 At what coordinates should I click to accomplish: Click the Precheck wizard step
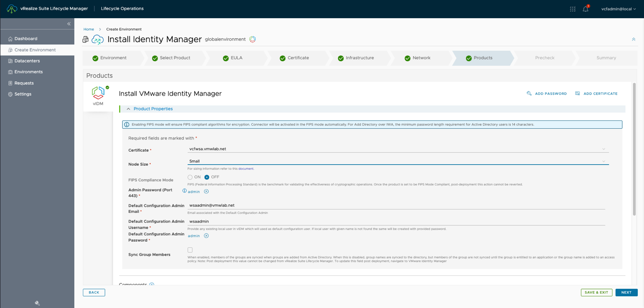click(x=545, y=58)
